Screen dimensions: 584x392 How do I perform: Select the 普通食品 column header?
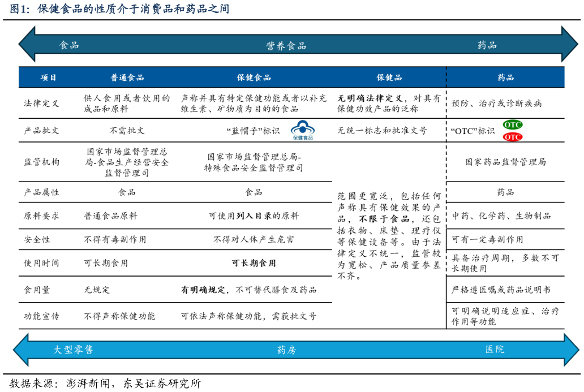[127, 77]
